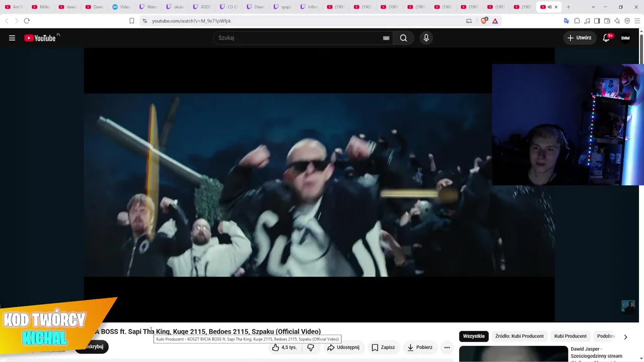Open more actions three-dot menu
644x362 pixels.
[447, 347]
